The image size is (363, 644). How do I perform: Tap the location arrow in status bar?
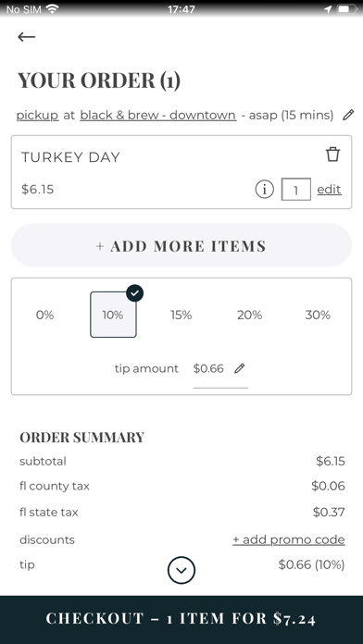coord(328,9)
